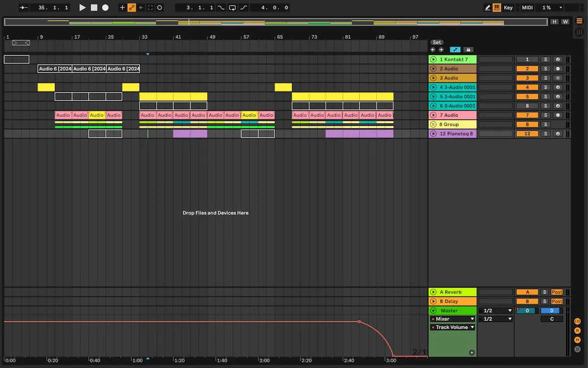Toggle the Computer MIDI Keyboard icon
This screenshot has height=368, width=588.
[497, 8]
